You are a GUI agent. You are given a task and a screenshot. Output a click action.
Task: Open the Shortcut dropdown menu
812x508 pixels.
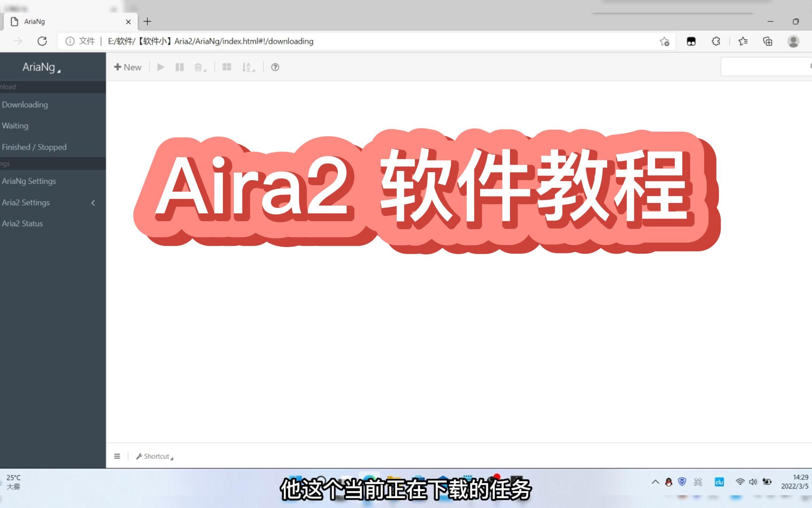155,456
